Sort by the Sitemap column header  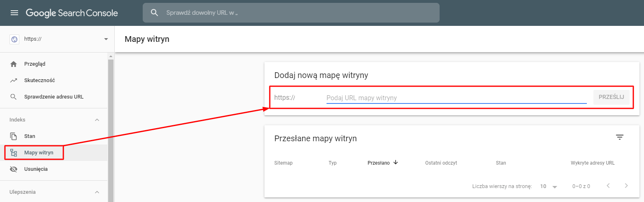283,163
